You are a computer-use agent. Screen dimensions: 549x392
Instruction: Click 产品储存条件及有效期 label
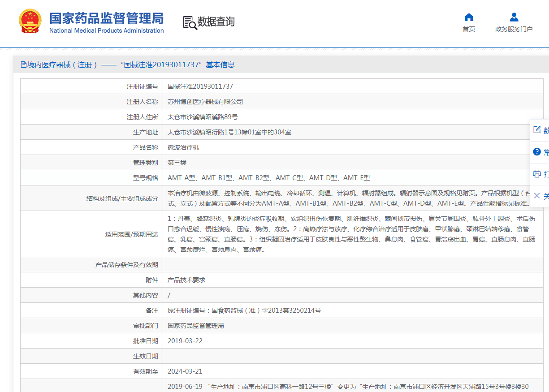coord(127,265)
